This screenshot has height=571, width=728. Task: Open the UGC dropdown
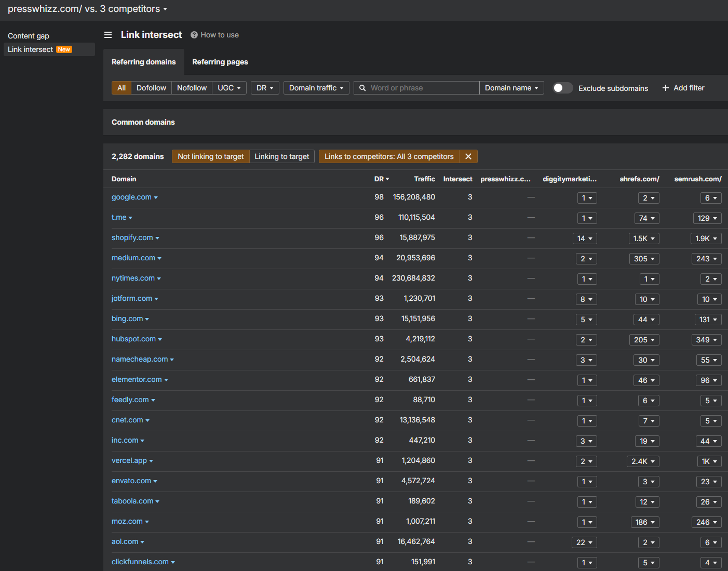click(229, 88)
